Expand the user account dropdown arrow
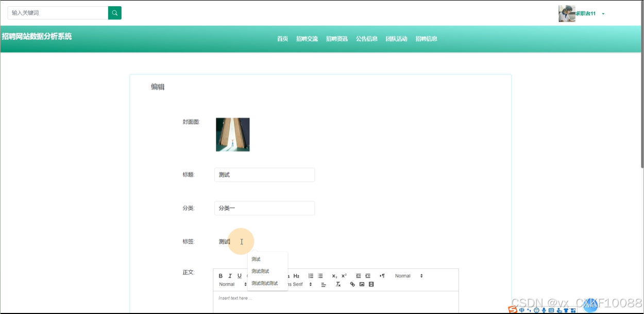The height and width of the screenshot is (314, 644). (603, 14)
